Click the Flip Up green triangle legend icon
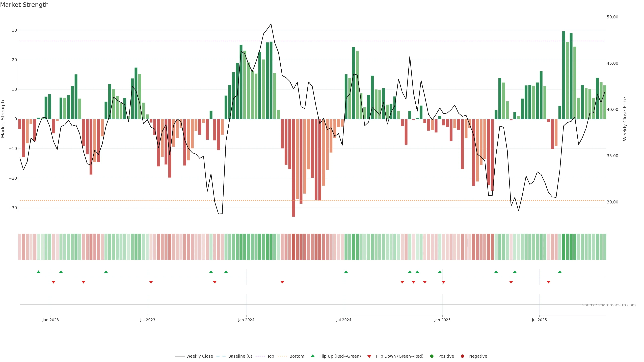The height and width of the screenshot is (362, 644). pos(312,356)
